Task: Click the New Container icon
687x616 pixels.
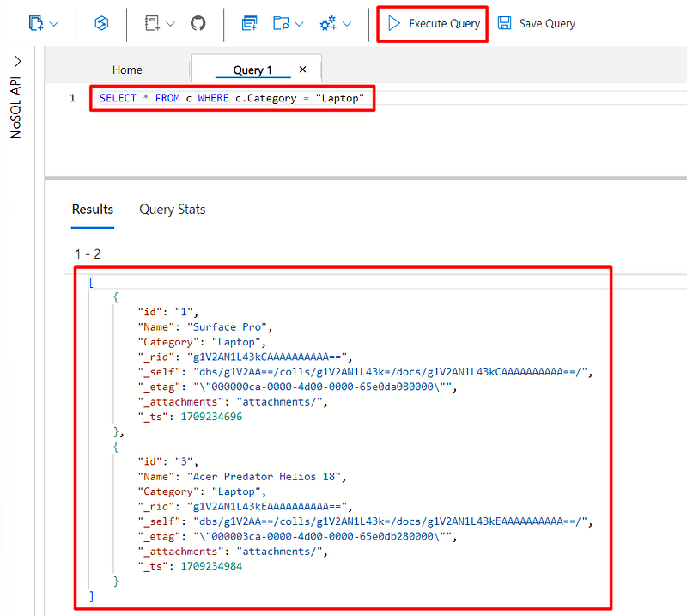Action: (x=36, y=23)
